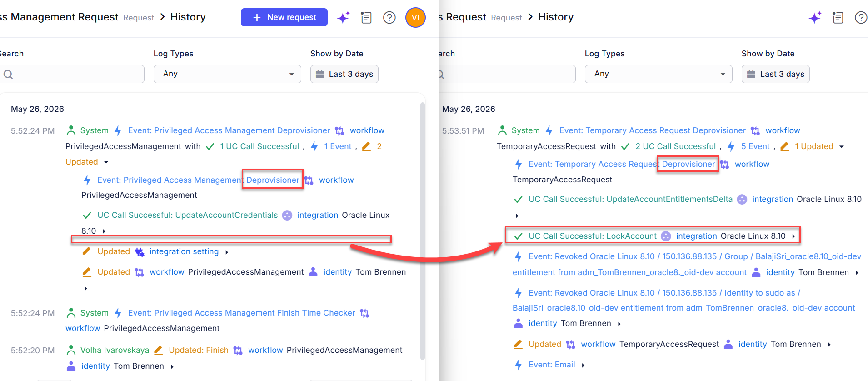Click lightning event icon beside nested Privileged Access Management Deprovisioner
Image resolution: width=868 pixels, height=381 pixels.
[x=87, y=180]
